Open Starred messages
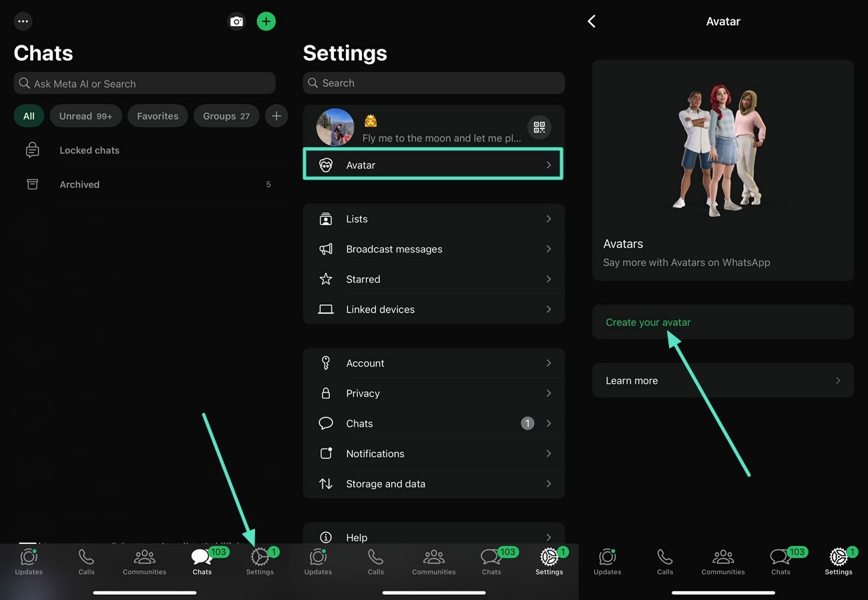The image size is (868, 600). click(434, 279)
